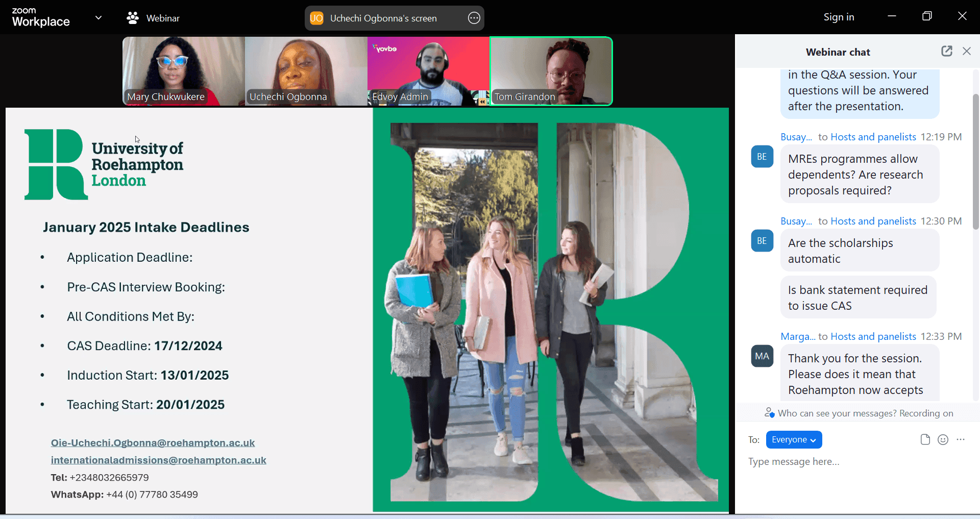Image resolution: width=980 pixels, height=519 pixels.
Task: Click internationaladmissions email link on slide
Action: 158,460
